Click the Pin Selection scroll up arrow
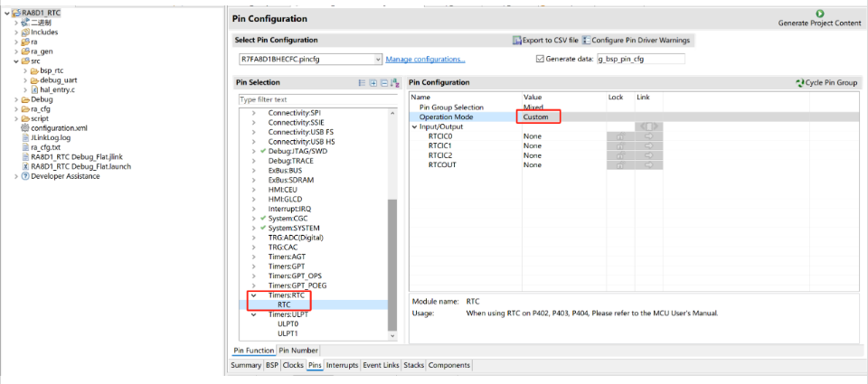 (x=392, y=113)
